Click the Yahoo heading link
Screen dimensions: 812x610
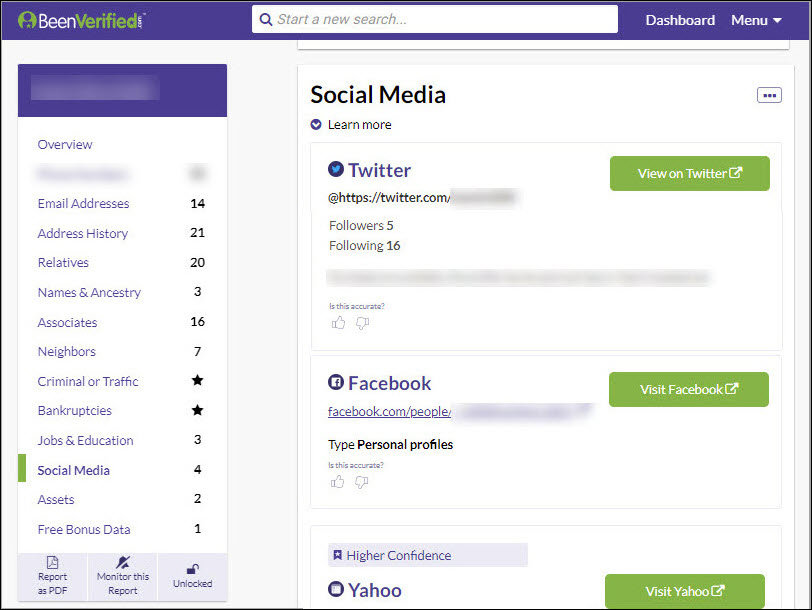[x=375, y=590]
